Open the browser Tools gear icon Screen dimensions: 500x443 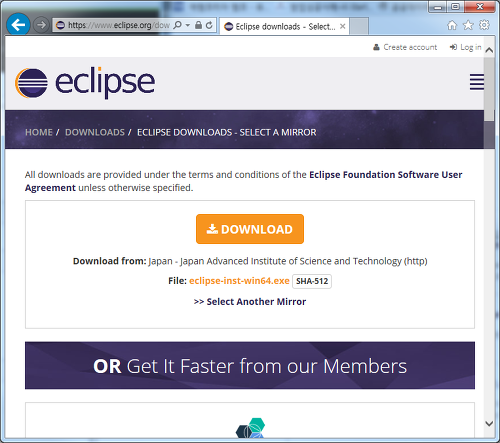coord(484,25)
